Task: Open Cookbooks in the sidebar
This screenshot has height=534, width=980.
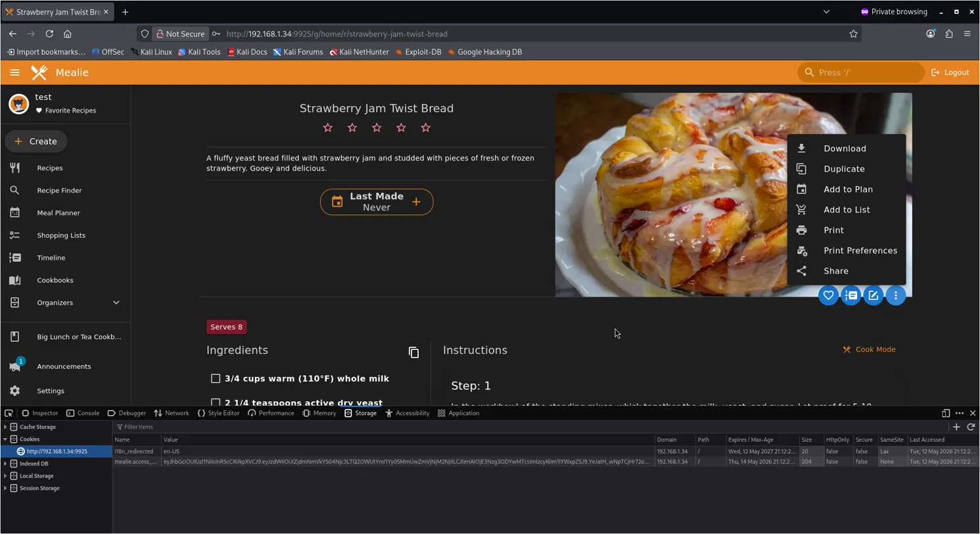Action: coord(65,279)
